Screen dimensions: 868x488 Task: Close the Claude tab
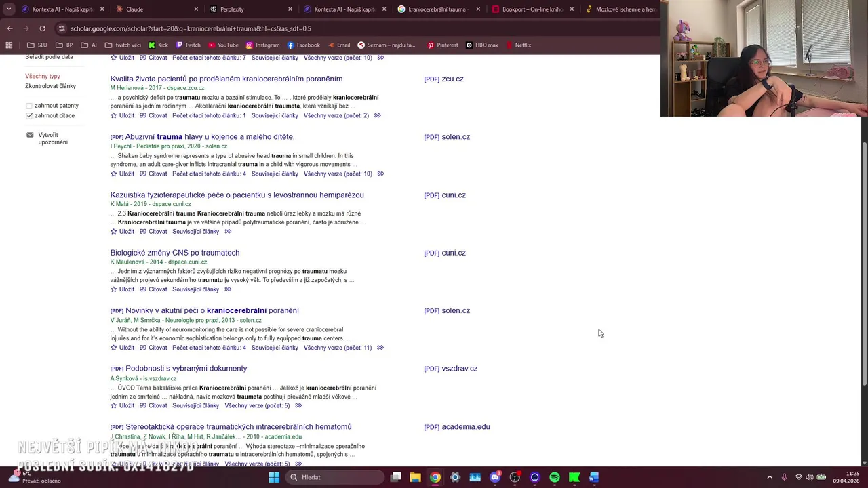coord(196,9)
